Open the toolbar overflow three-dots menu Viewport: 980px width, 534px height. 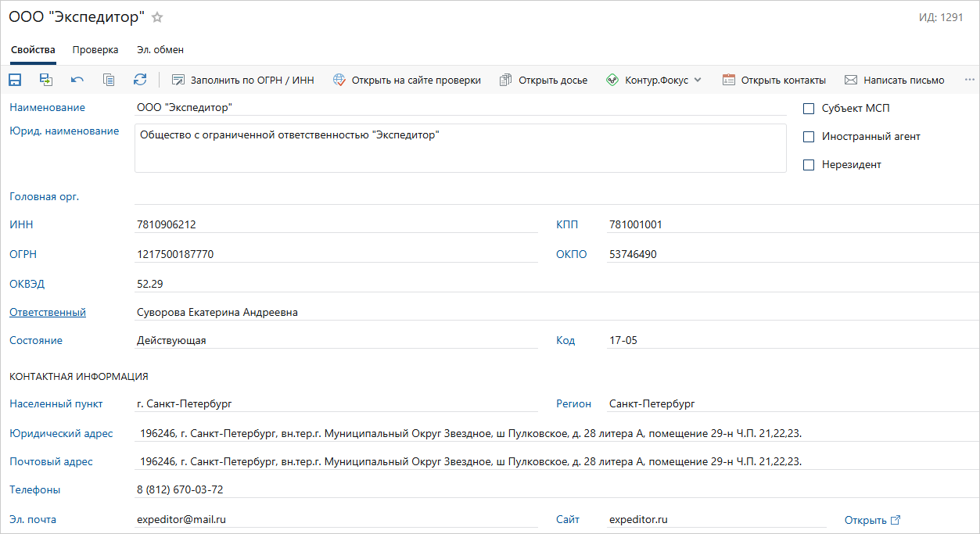tap(970, 80)
